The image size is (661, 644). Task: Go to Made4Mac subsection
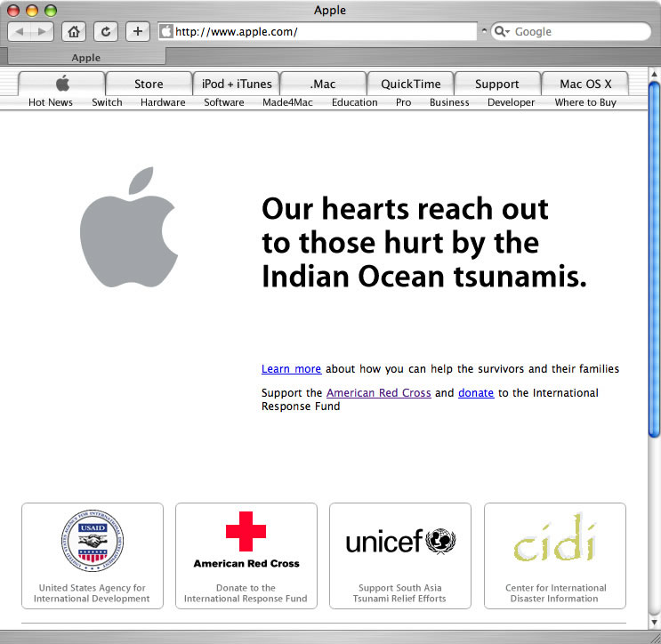coord(287,102)
